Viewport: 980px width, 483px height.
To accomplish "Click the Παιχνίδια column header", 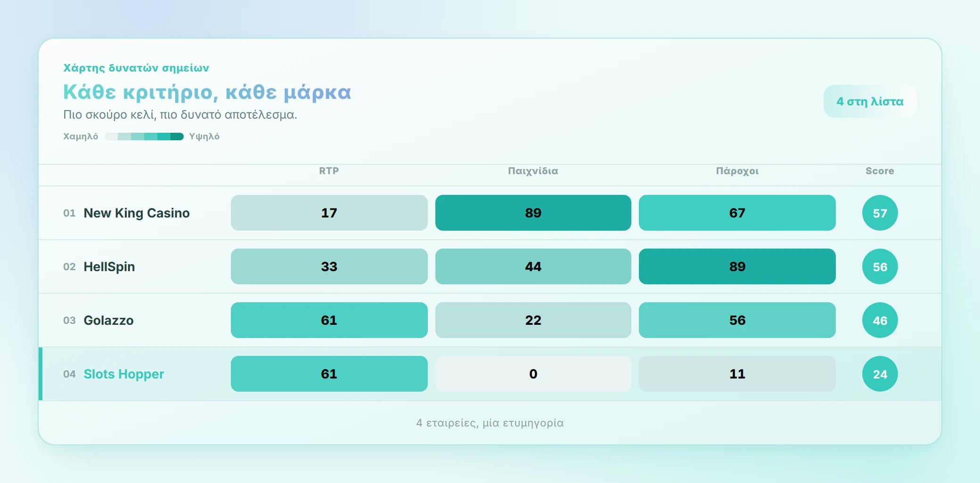I will 533,171.
